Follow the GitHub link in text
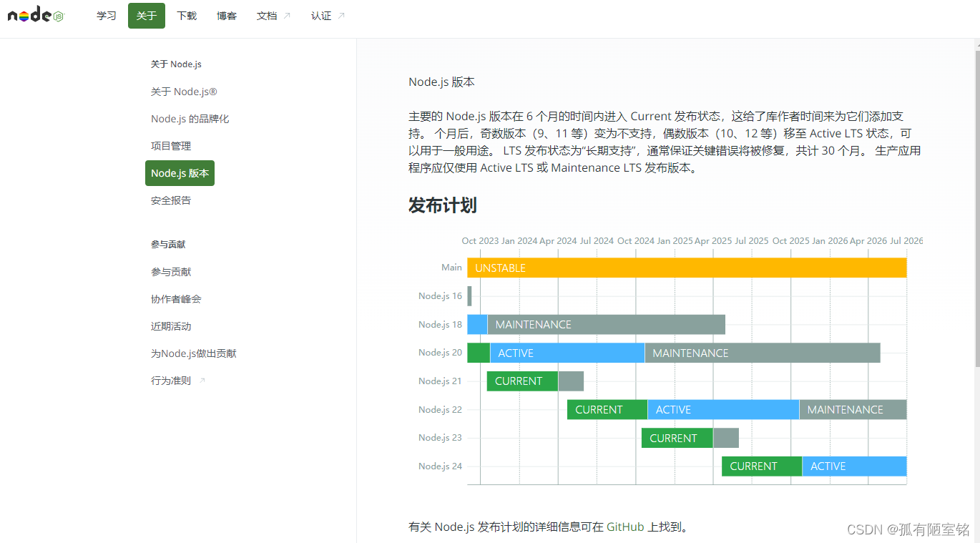The height and width of the screenshot is (543, 980). [625, 527]
